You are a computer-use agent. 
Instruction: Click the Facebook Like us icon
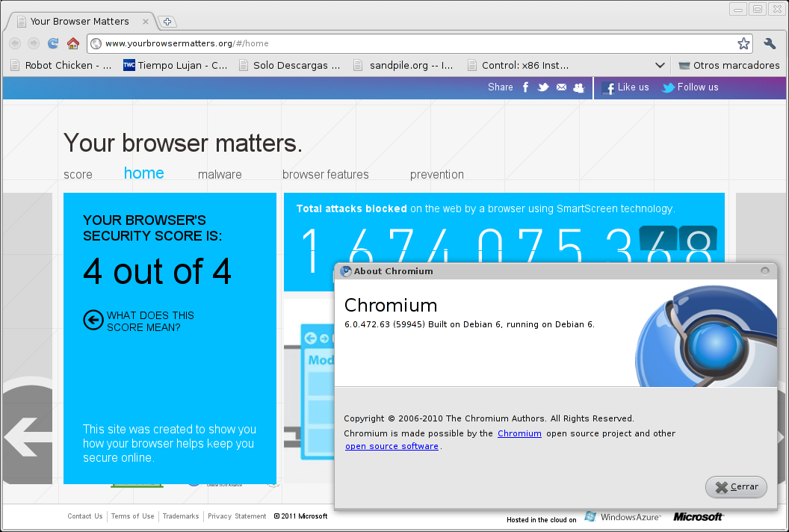(608, 88)
